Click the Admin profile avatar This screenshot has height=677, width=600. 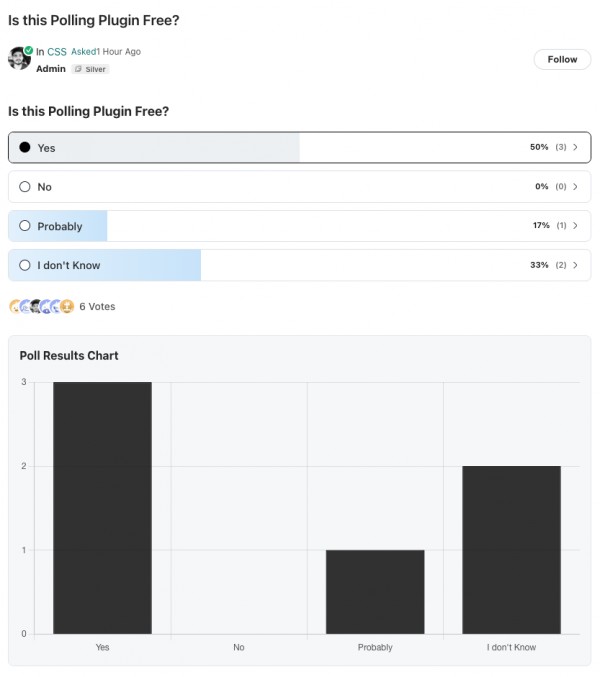click(19, 59)
